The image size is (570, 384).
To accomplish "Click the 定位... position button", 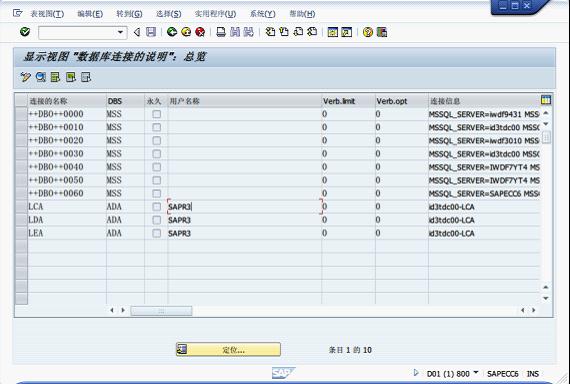I will [x=228, y=349].
